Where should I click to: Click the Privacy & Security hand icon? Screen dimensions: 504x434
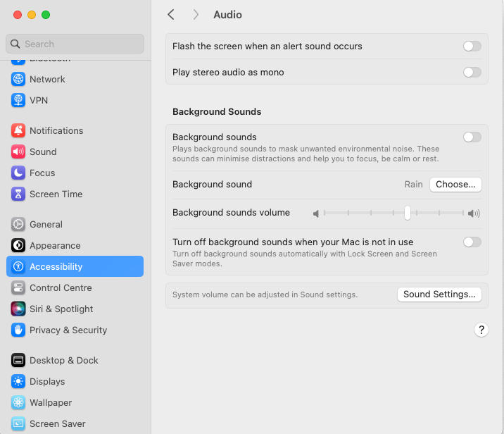tap(18, 330)
